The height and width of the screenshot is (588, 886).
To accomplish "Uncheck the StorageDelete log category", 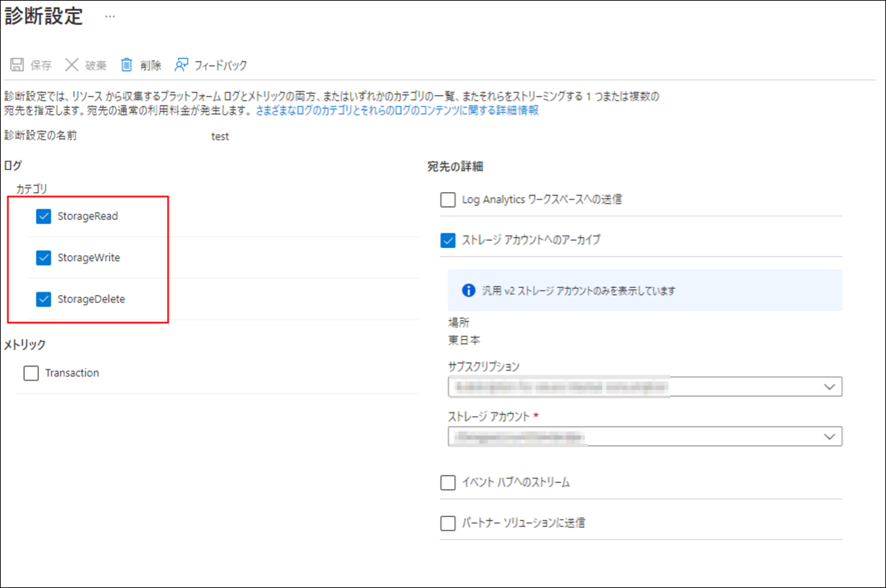I will [44, 299].
